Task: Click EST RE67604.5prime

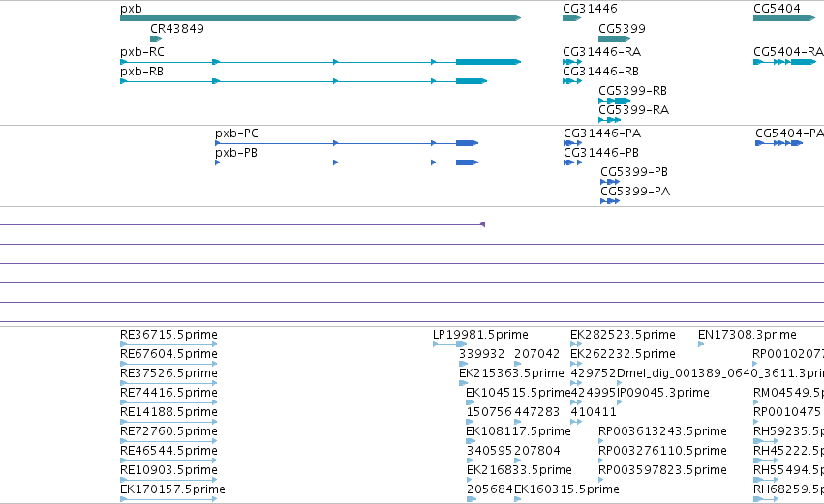Action: (168, 364)
